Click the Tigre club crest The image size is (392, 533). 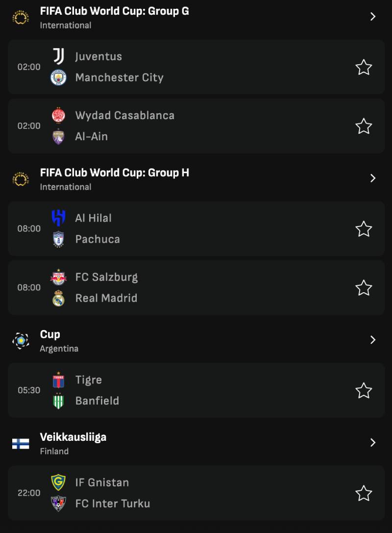[58, 380]
